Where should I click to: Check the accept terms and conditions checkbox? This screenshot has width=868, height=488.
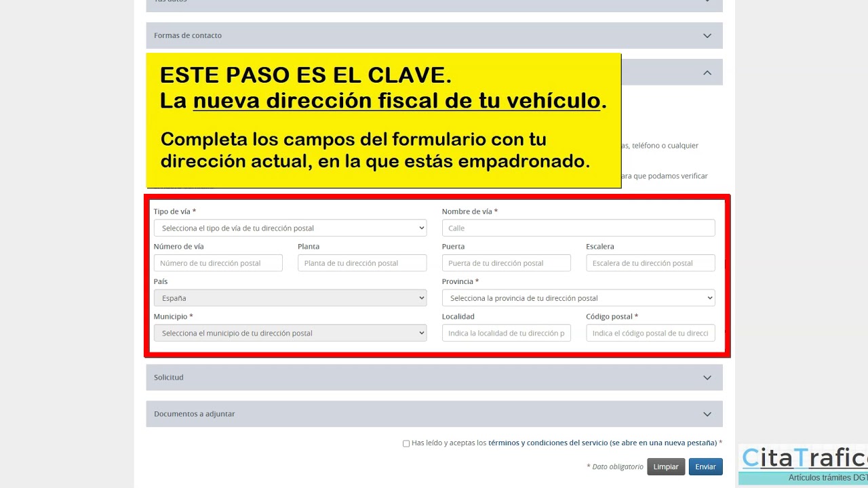[x=406, y=443]
